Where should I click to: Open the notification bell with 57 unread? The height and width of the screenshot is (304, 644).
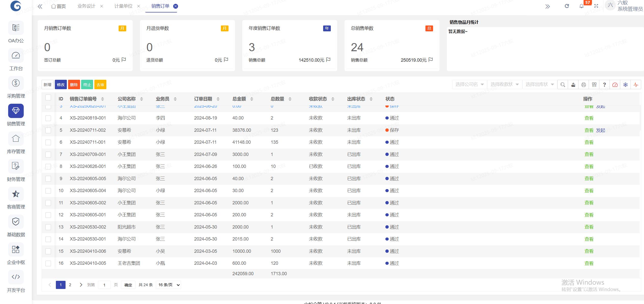tap(582, 6)
